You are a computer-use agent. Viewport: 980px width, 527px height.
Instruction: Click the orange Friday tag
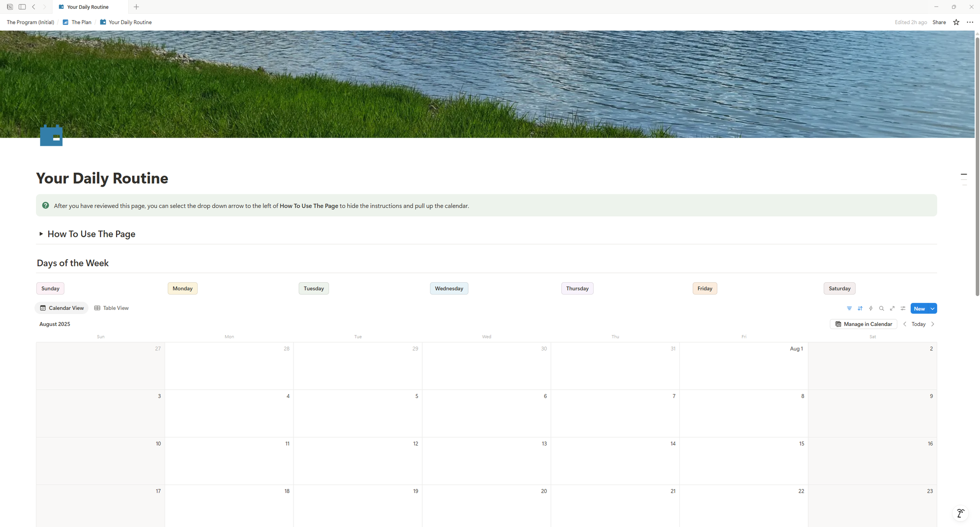[x=704, y=288]
